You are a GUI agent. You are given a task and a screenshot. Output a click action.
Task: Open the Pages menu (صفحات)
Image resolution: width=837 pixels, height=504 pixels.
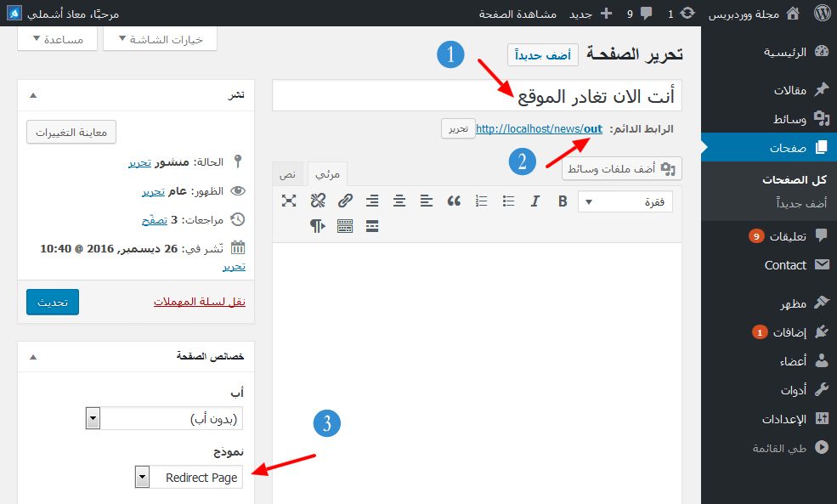769,147
